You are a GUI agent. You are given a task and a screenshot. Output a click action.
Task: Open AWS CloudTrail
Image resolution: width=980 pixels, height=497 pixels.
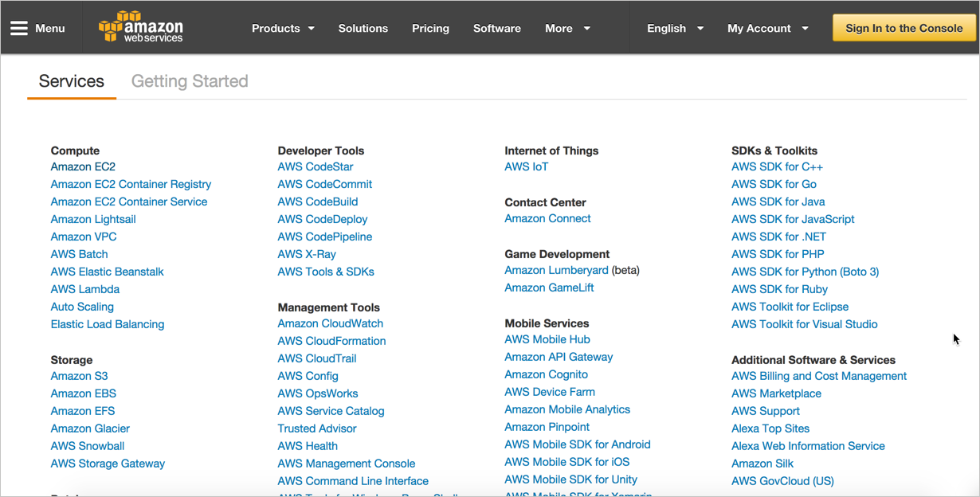point(317,358)
